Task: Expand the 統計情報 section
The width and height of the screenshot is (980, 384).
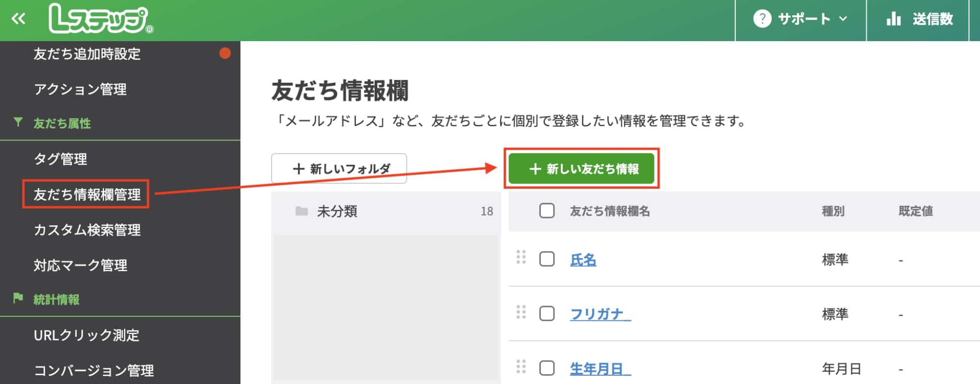Action: pyautogui.click(x=56, y=299)
